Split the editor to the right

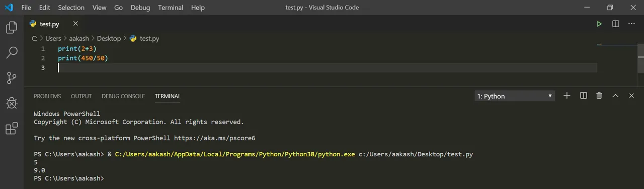(615, 24)
